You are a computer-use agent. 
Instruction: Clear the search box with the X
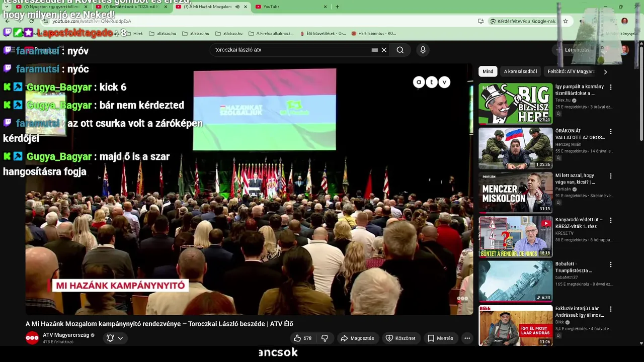(x=384, y=50)
